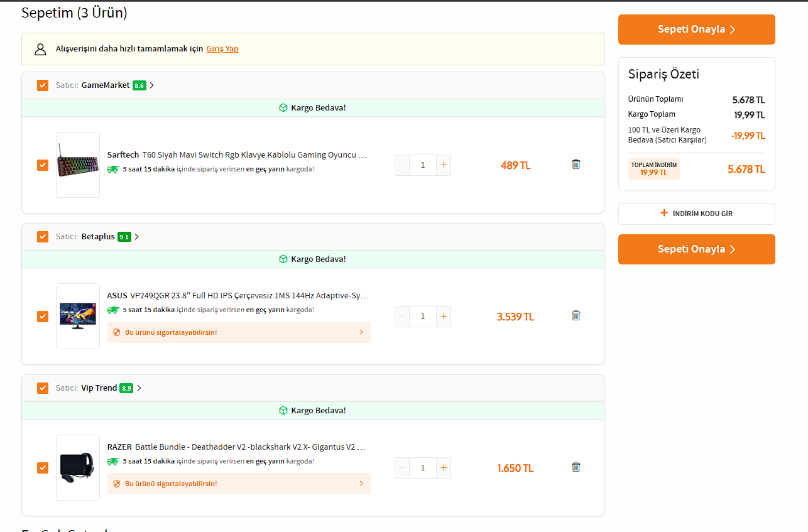Expand the RAZER insurance option chevron
This screenshot has width=808, height=532.
[361, 484]
